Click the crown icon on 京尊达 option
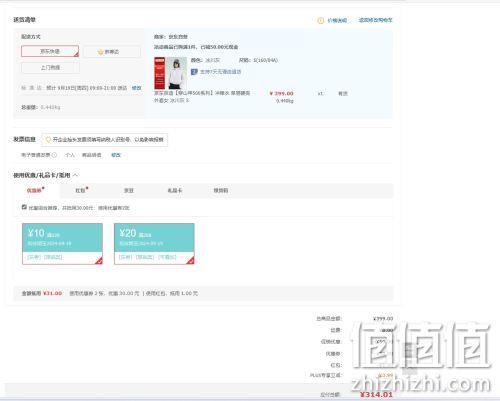500x401 pixels. pos(100,52)
